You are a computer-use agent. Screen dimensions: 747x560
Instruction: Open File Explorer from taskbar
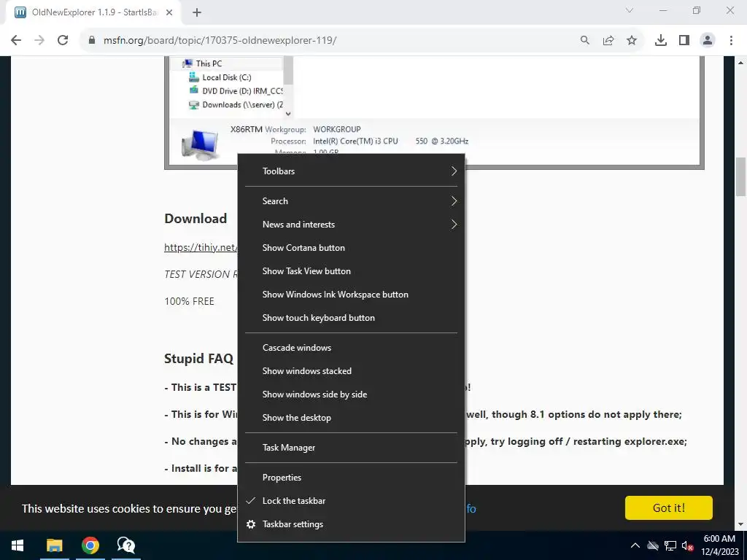[x=54, y=545]
